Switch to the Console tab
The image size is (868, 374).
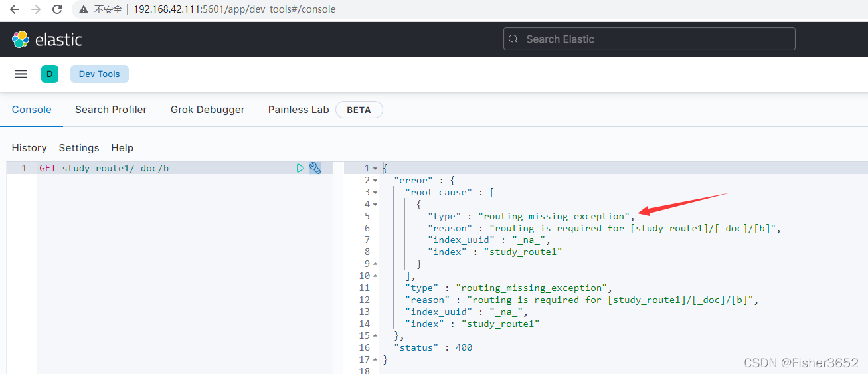click(31, 110)
